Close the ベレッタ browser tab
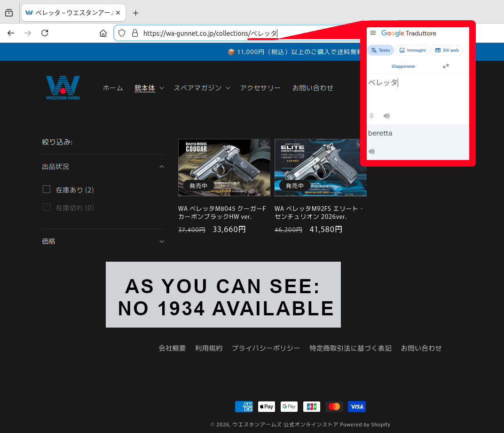This screenshot has height=433, width=504. 118,13
